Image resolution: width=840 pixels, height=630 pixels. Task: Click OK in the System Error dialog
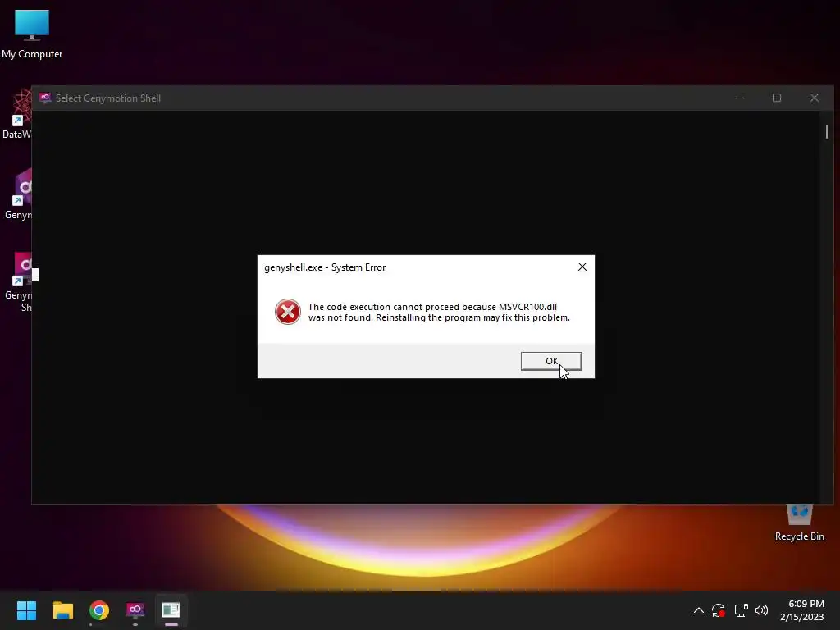click(551, 361)
